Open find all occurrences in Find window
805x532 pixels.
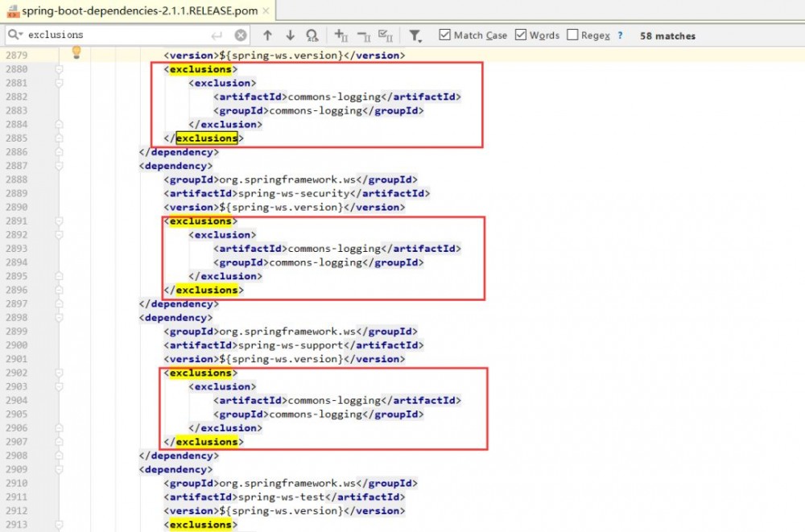[312, 35]
